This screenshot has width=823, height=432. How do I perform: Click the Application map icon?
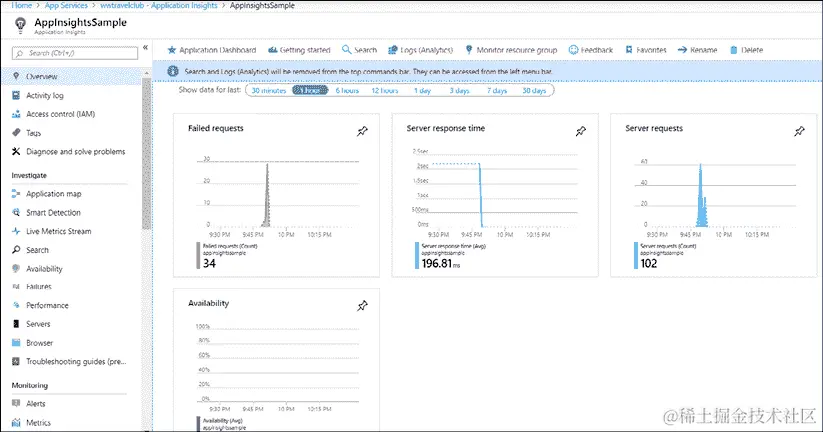16,194
